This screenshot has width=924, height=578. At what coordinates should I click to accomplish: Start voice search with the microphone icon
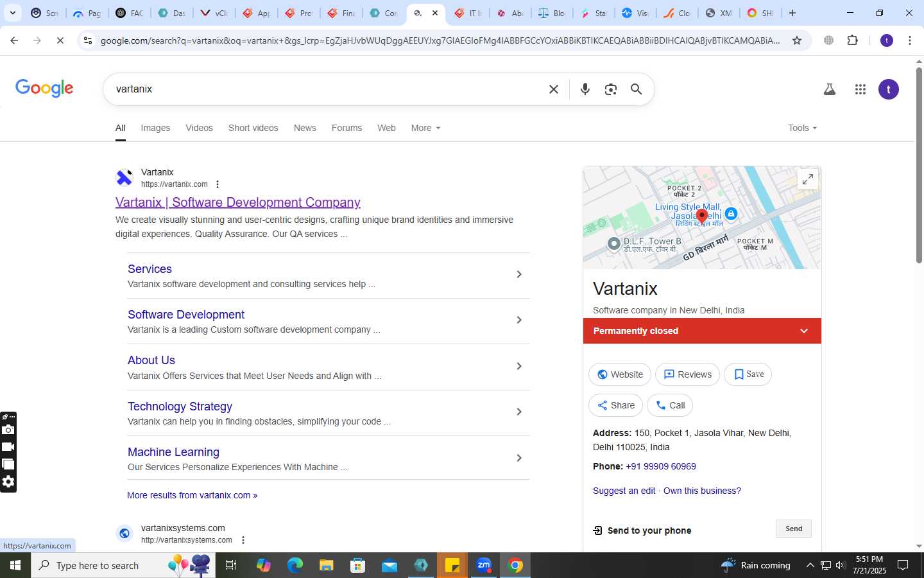(585, 89)
